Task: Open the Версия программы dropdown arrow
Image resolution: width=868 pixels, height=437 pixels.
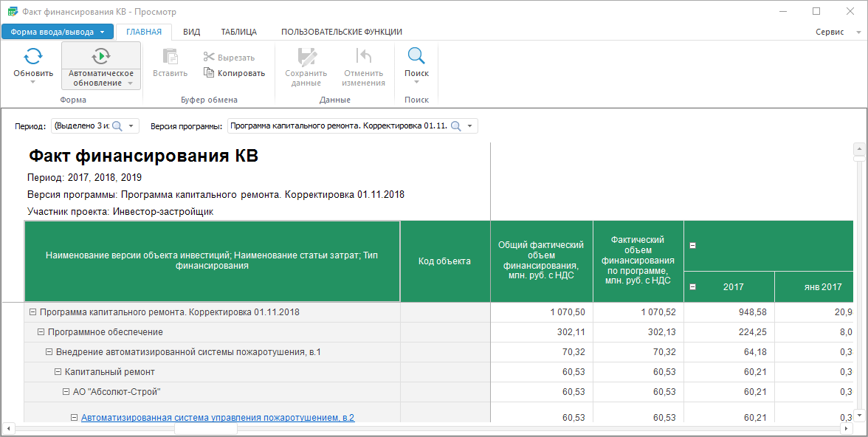Action: click(x=470, y=126)
